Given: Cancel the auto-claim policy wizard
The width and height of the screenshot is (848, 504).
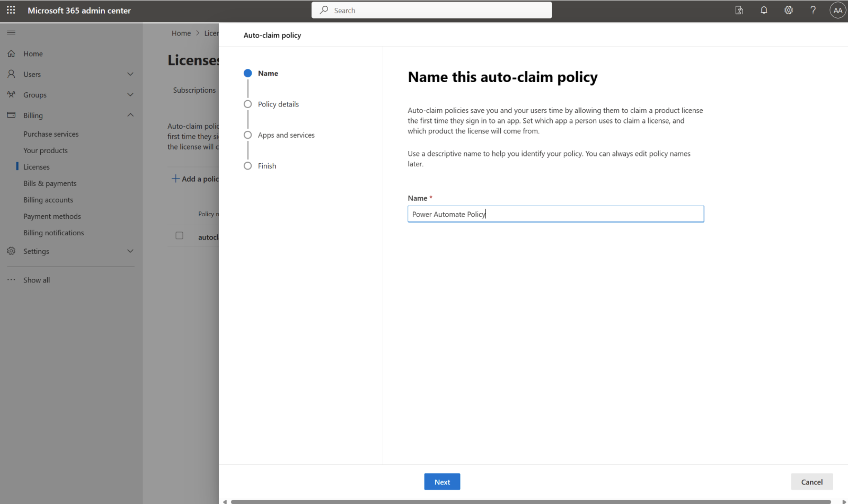Looking at the screenshot, I should click(x=812, y=481).
